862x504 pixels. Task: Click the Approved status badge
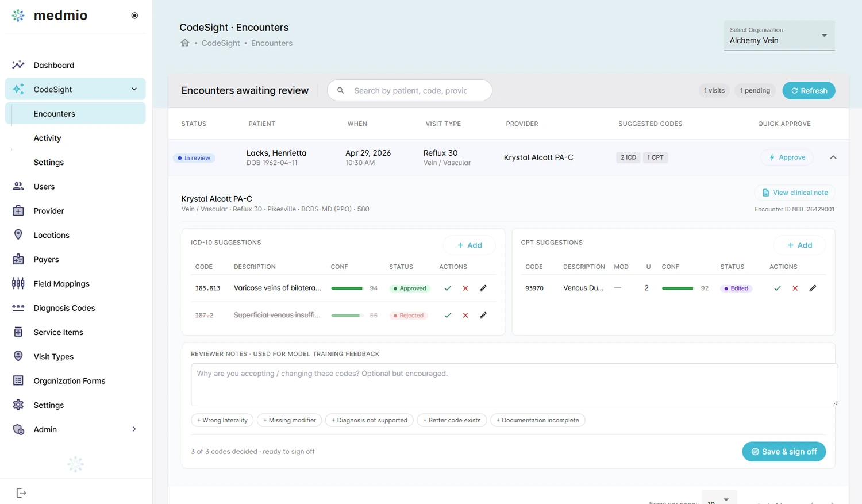[410, 288]
